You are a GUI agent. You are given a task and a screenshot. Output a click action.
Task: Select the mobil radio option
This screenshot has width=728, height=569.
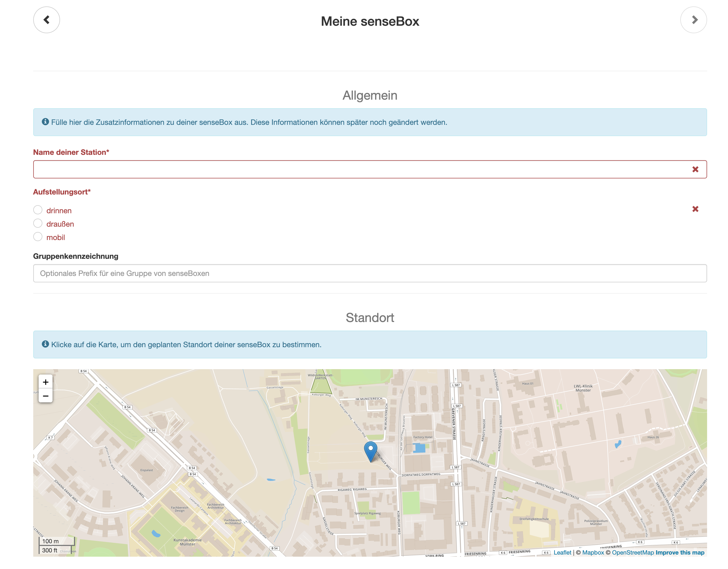click(x=38, y=237)
